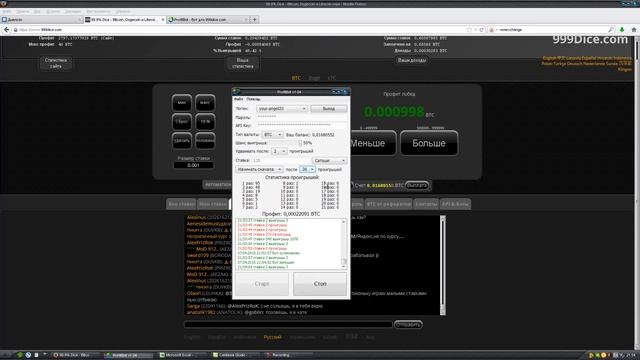Select the Русский chat room link
Image resolution: width=640 pixels, height=360 pixels.
click(x=272, y=337)
